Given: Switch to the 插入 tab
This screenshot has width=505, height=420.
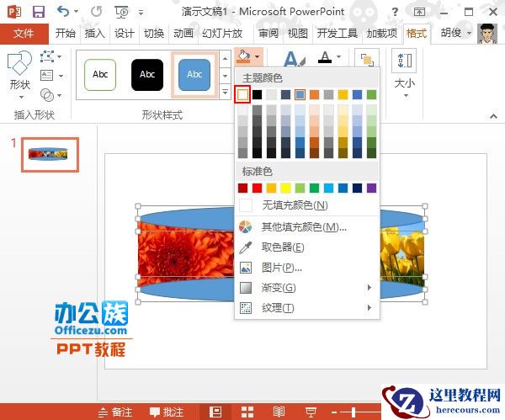Looking at the screenshot, I should 94,33.
